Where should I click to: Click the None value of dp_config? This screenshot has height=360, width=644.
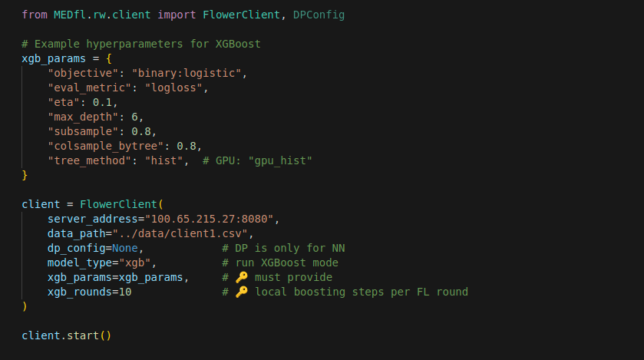click(x=125, y=248)
